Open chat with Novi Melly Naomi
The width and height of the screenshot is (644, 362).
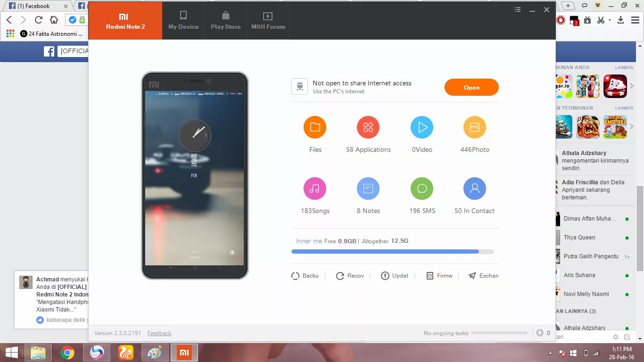594,294
